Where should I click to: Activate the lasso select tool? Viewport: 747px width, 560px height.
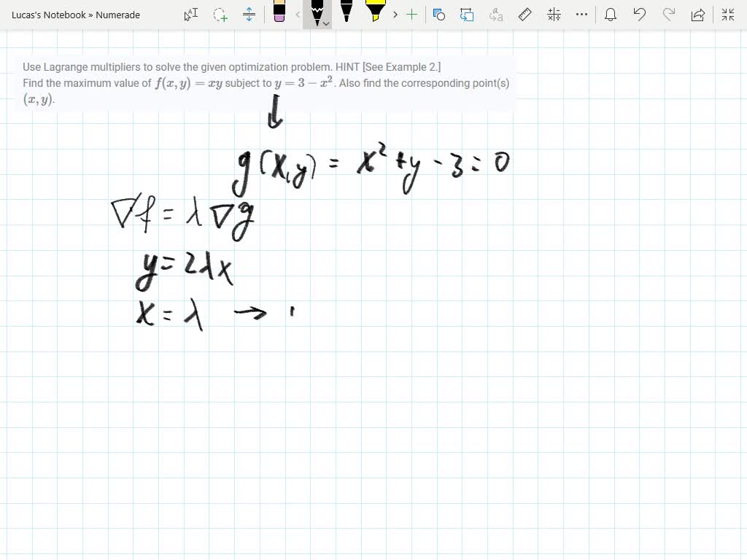coord(220,15)
